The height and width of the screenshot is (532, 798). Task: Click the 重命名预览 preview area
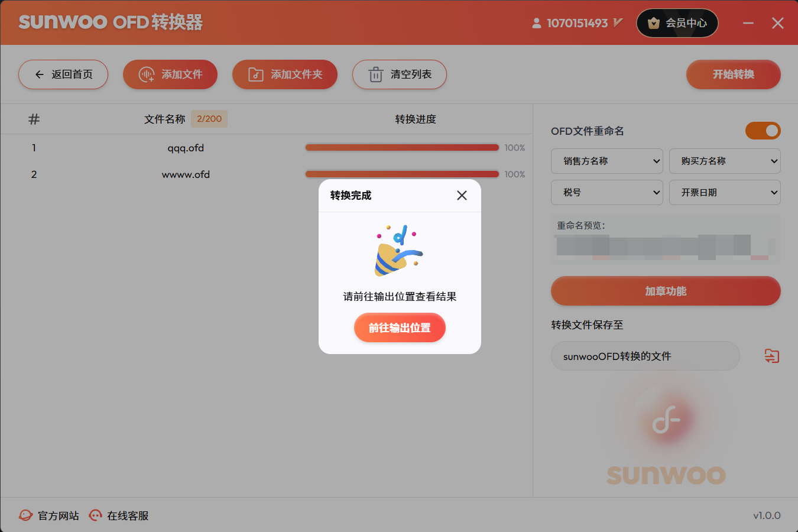click(x=666, y=239)
